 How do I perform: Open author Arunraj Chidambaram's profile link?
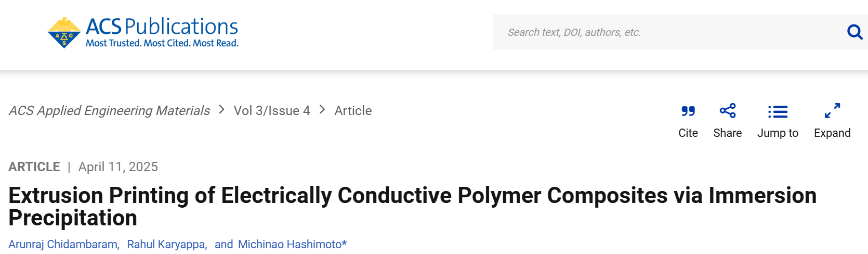point(63,245)
